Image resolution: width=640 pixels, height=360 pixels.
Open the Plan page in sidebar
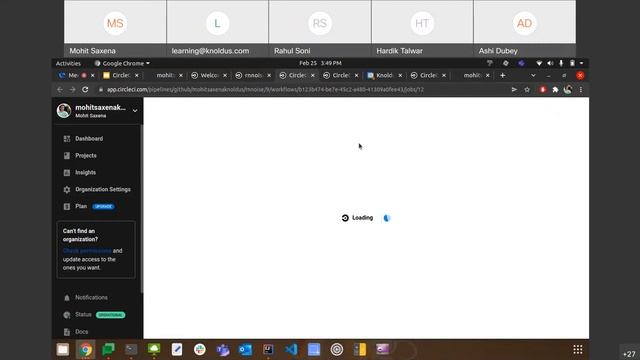[81, 206]
